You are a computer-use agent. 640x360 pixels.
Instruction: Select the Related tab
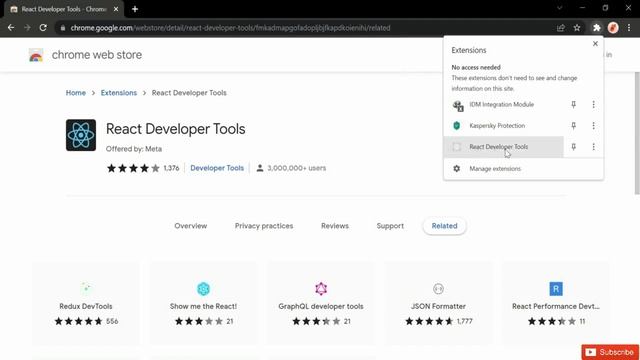click(444, 226)
